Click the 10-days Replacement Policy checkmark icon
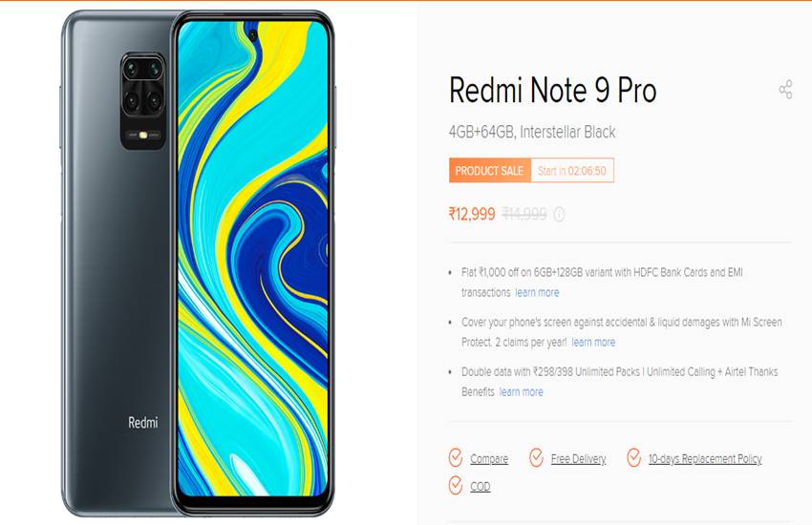This screenshot has height=525, width=812. coord(634,458)
